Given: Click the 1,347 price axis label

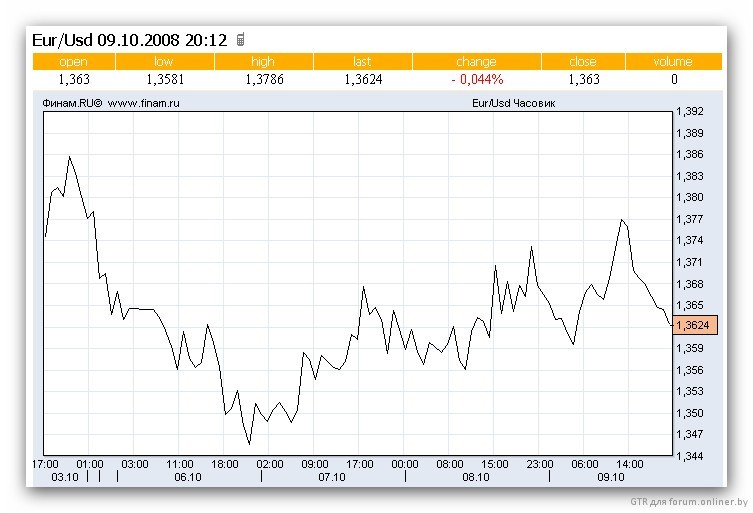Looking at the screenshot, I should point(690,434).
